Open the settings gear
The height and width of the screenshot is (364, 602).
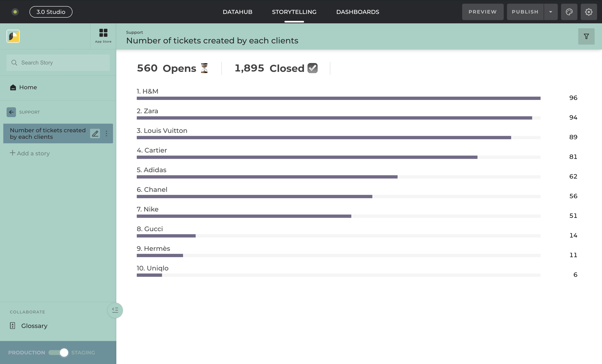click(x=589, y=12)
